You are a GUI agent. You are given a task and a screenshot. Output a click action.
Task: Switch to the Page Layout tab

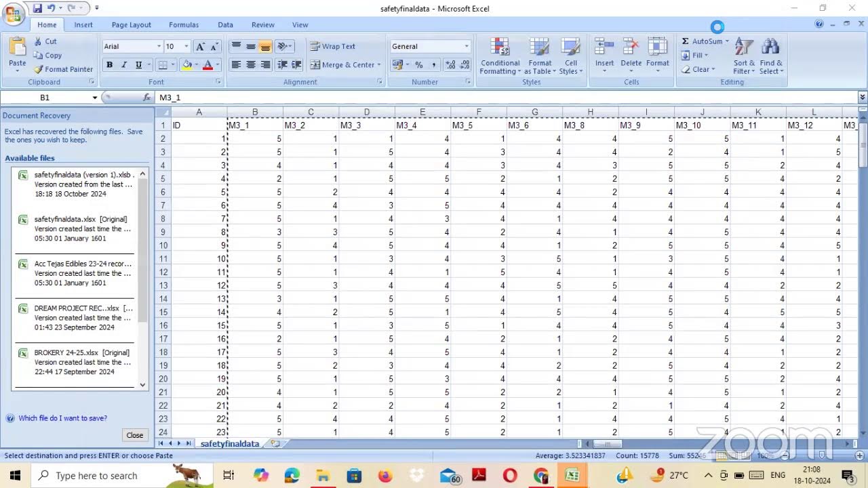[x=131, y=25]
